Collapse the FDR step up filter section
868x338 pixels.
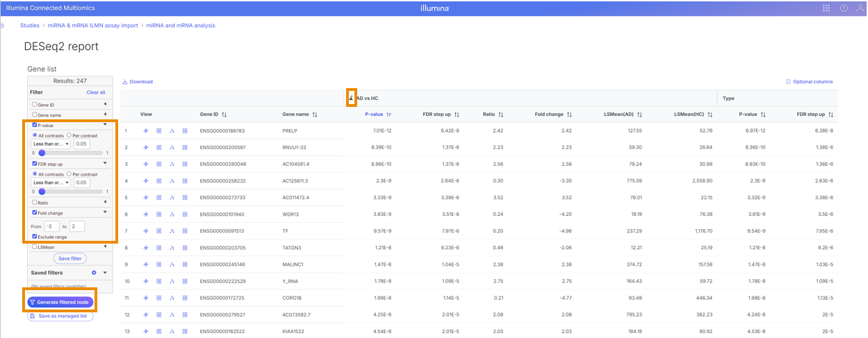click(x=105, y=164)
